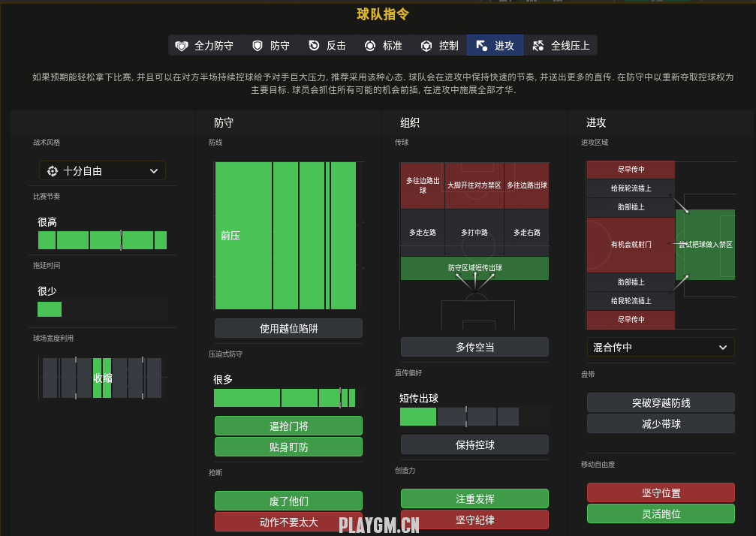Click the 标准 mentality icon
This screenshot has width=756, height=536.
[370, 46]
